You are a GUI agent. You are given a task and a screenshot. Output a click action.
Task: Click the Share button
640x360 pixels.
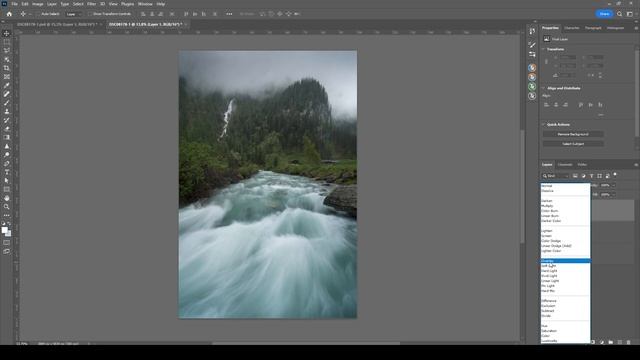(x=604, y=14)
